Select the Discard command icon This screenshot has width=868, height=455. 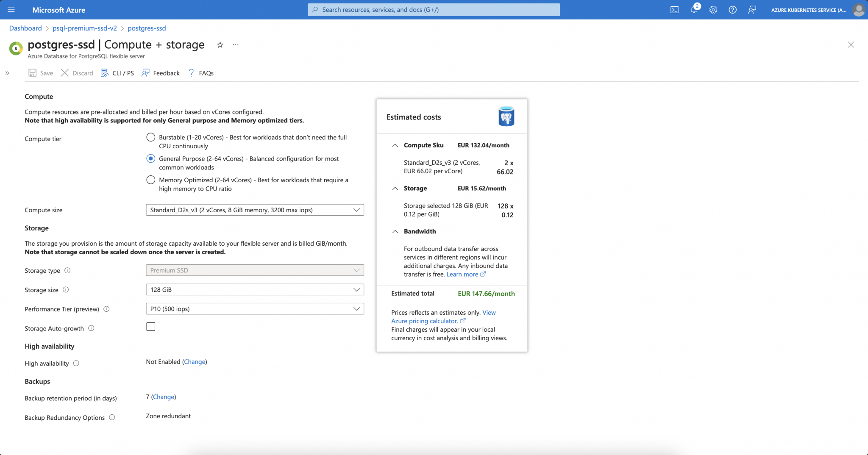point(66,72)
